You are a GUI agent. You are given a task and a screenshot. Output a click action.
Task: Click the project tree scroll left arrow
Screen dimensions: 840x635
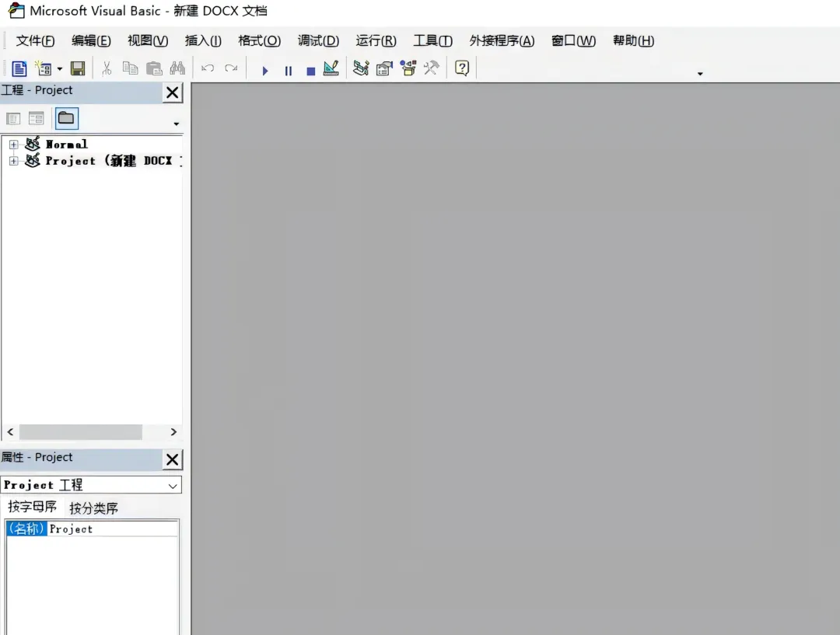[10, 431]
